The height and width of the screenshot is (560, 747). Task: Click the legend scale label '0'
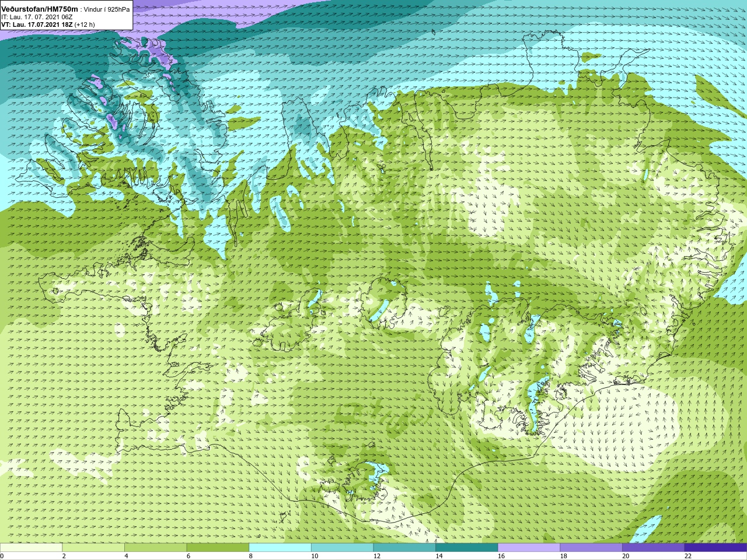click(2, 556)
